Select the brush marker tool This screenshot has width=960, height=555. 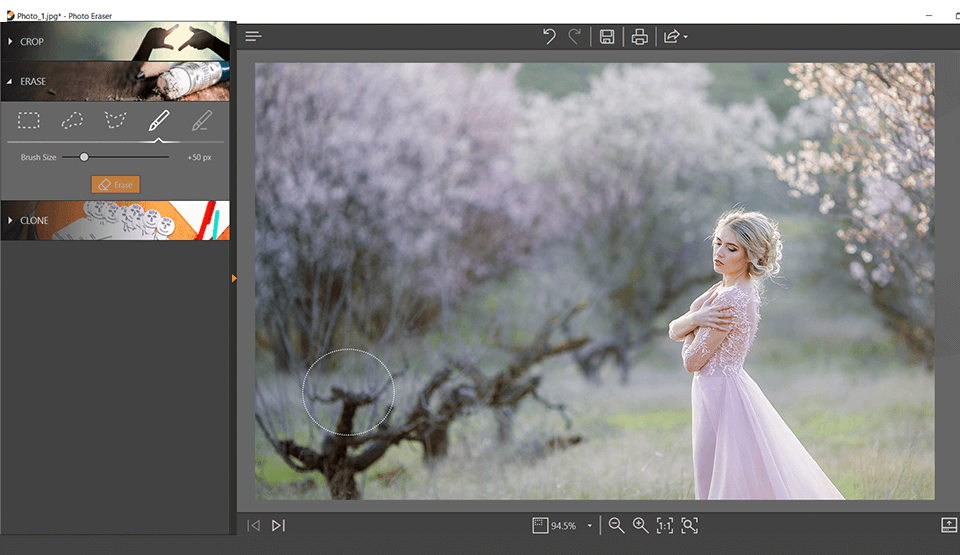click(159, 120)
